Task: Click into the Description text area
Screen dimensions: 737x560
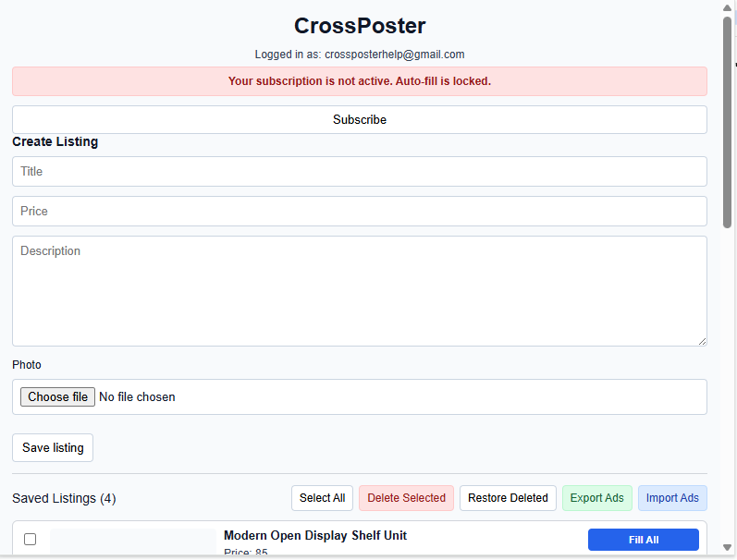Action: tap(360, 291)
